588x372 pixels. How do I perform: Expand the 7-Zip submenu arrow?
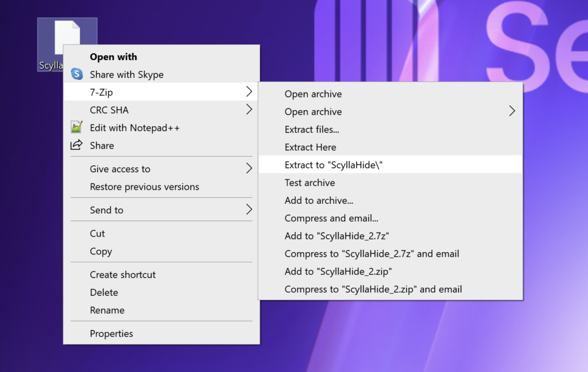pos(249,92)
